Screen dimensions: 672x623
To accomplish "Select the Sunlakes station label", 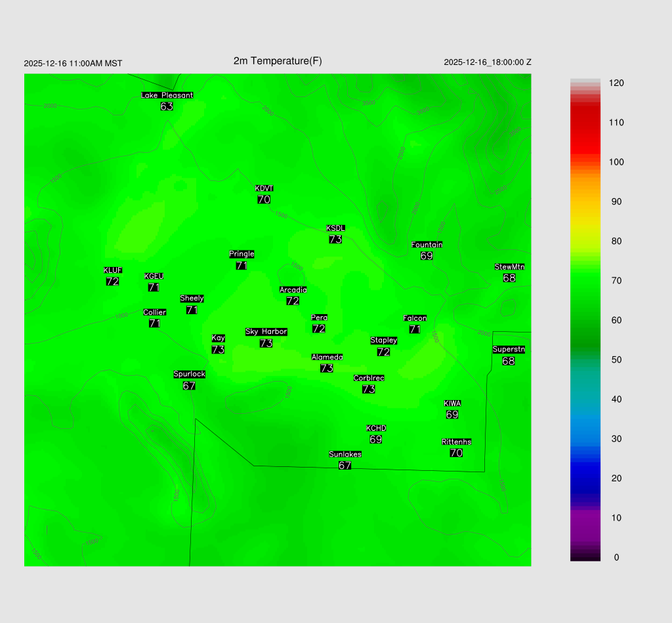I will tap(345, 454).
